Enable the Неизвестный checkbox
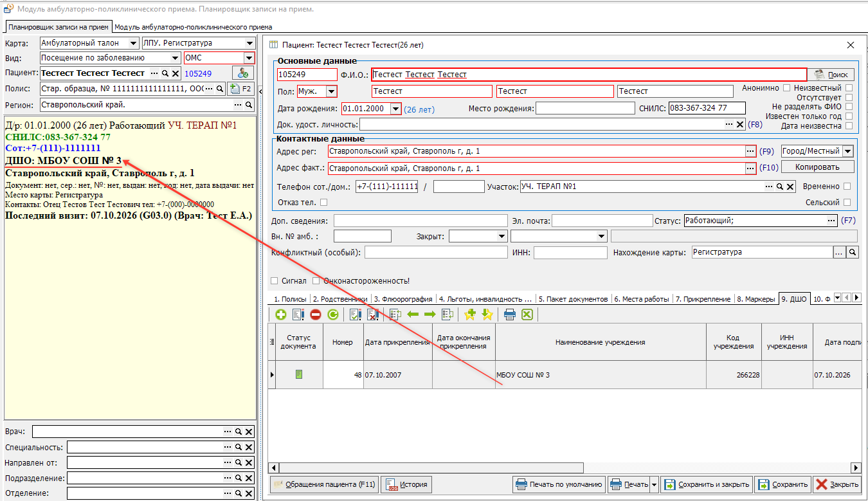 click(x=849, y=87)
